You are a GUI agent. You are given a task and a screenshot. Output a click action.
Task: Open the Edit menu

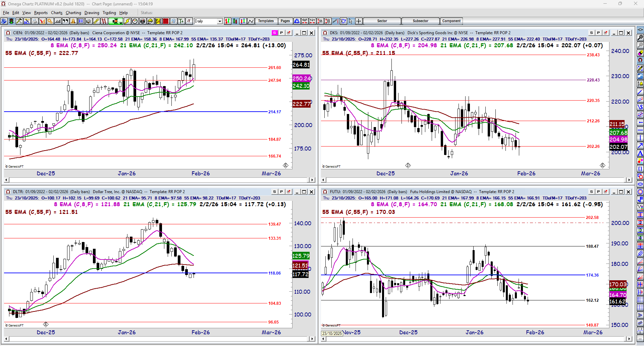16,13
